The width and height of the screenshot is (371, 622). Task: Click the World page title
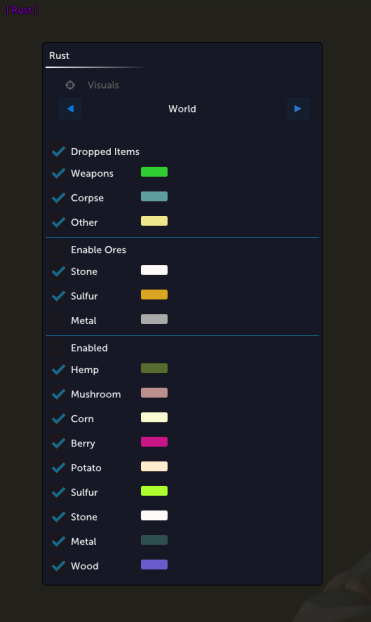[x=182, y=109]
